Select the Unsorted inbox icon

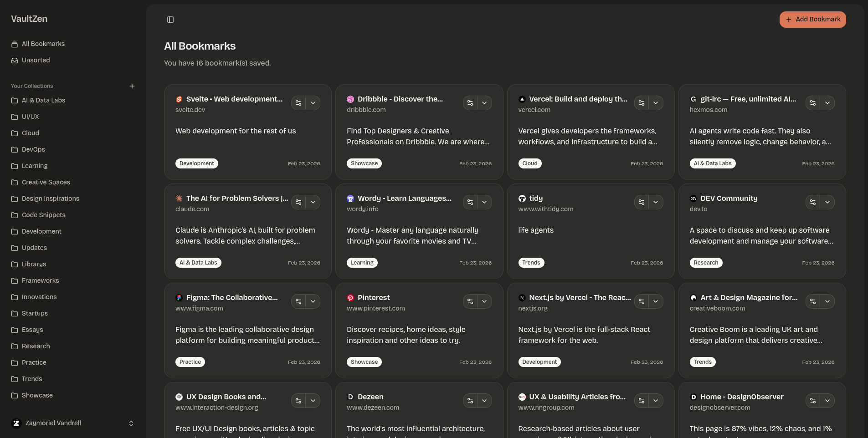(15, 60)
